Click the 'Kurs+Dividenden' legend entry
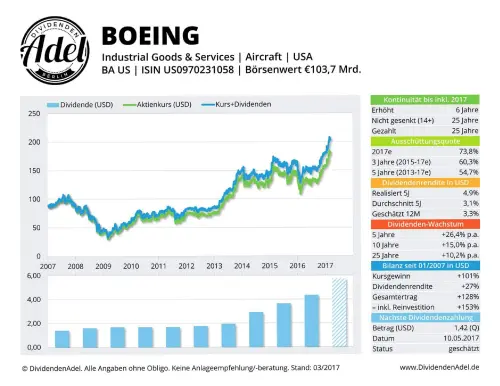Viewport: 500px width, 386px height. [x=236, y=104]
